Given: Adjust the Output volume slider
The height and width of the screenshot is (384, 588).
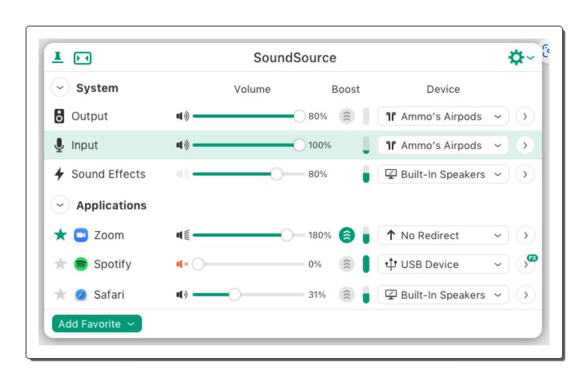Looking at the screenshot, I should click(x=249, y=116).
